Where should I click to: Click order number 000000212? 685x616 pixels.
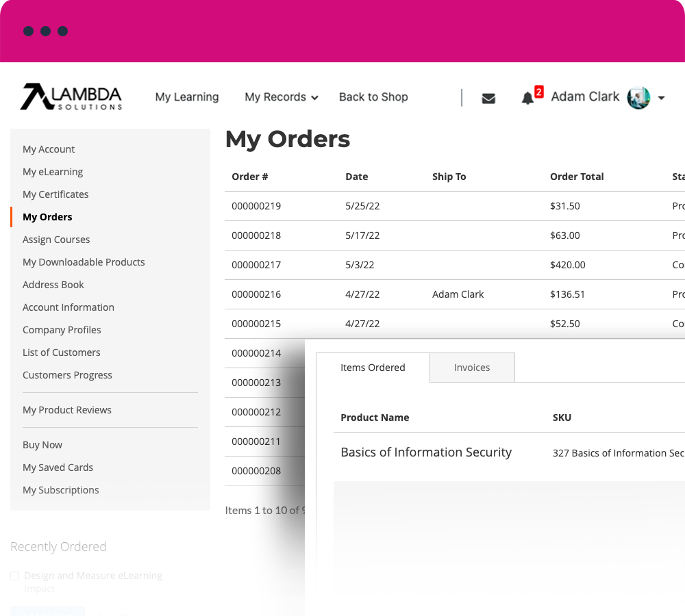[256, 412]
